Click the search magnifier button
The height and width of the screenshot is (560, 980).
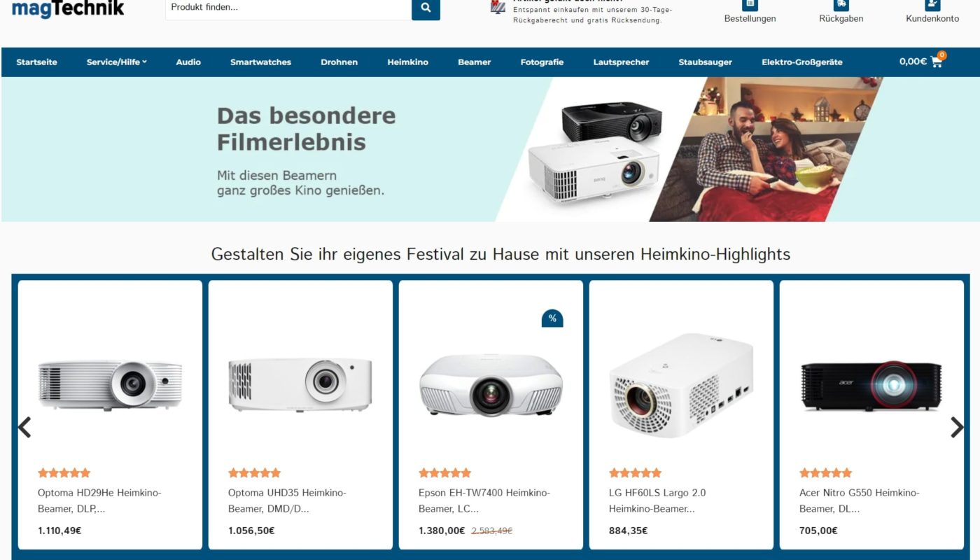pyautogui.click(x=426, y=8)
